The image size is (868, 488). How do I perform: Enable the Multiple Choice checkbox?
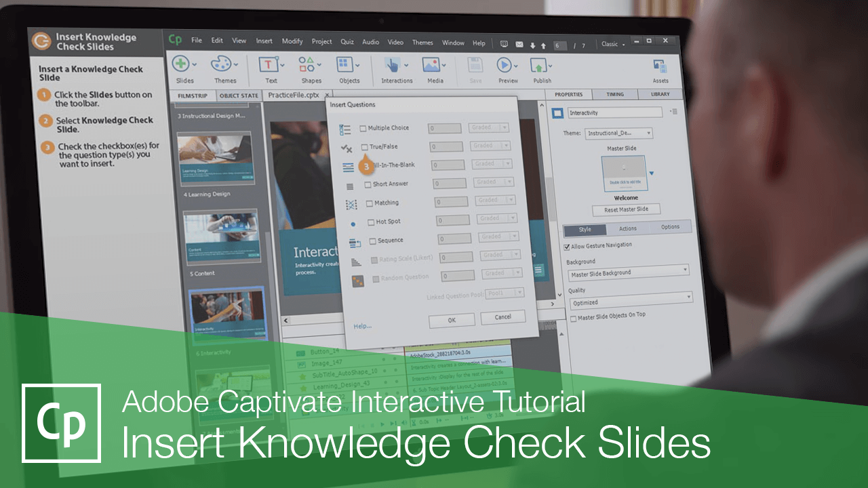point(363,127)
